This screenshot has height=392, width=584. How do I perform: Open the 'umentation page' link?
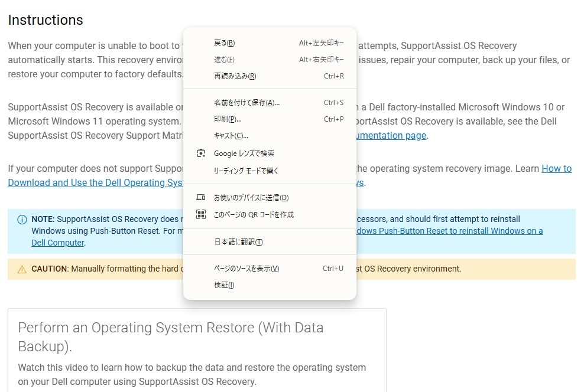coord(391,135)
